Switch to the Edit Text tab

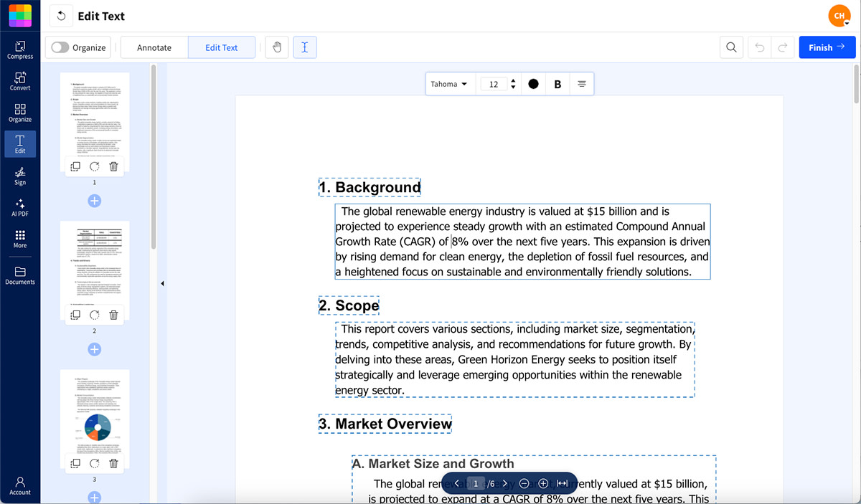coord(221,47)
